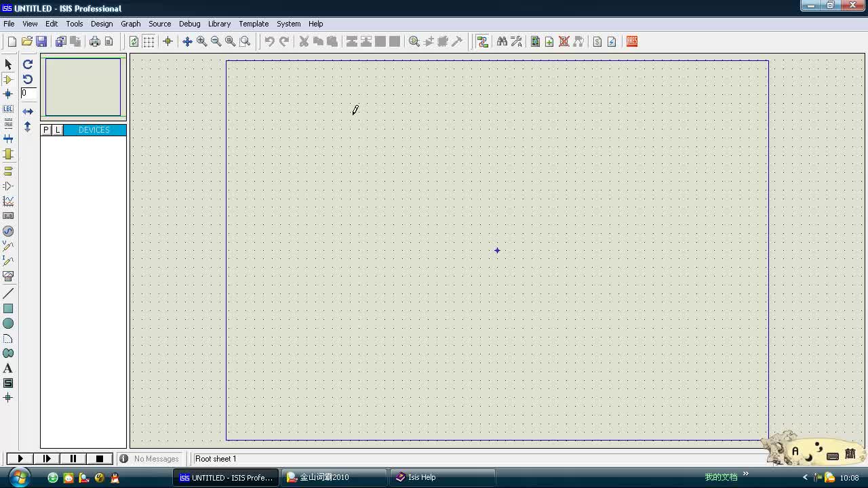Click the DEVICES list header
The width and height of the screenshot is (868, 488).
(x=94, y=130)
